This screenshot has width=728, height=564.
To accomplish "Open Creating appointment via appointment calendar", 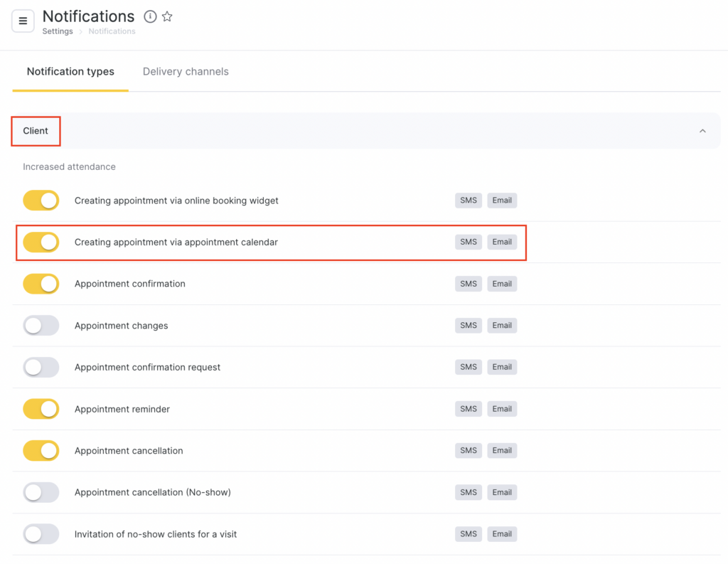I will (x=176, y=243).
